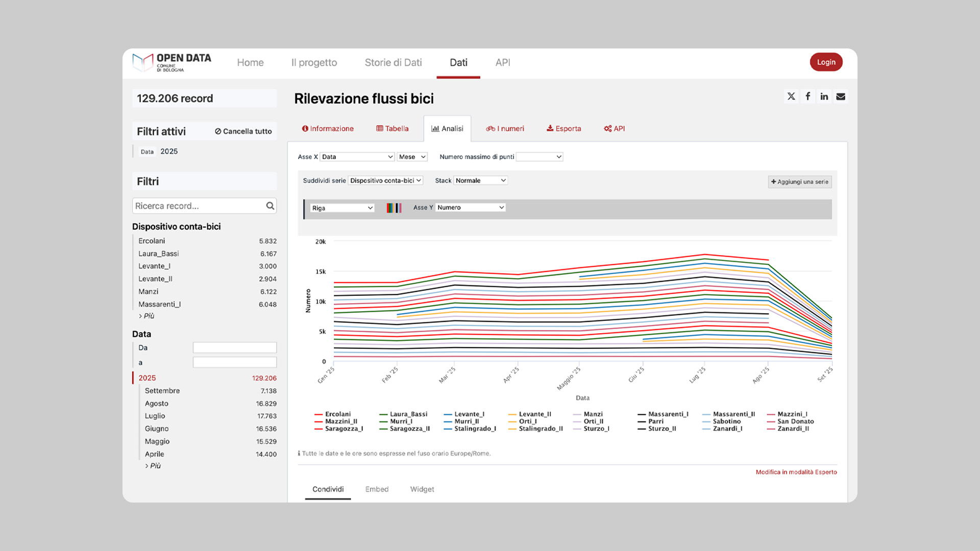Open the Asse X Data dropdown
980x551 pixels.
357,157
